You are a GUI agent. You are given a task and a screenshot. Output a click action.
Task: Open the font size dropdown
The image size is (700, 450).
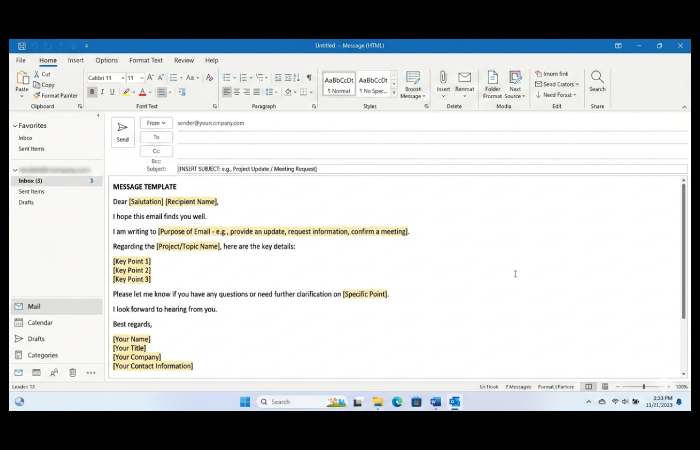[142, 78]
